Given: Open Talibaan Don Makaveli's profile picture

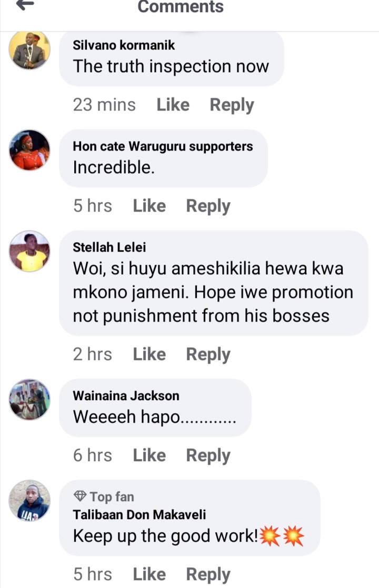Looking at the screenshot, I should [x=29, y=500].
